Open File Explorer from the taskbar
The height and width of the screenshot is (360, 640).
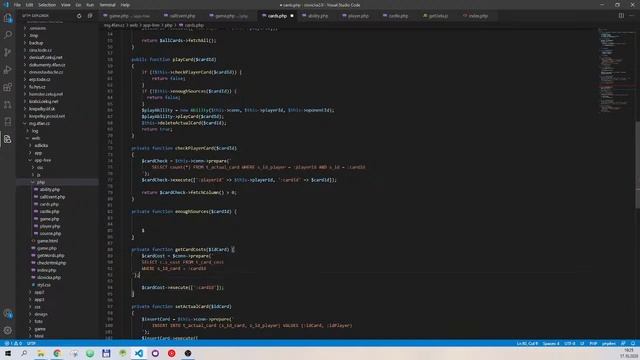[41, 353]
